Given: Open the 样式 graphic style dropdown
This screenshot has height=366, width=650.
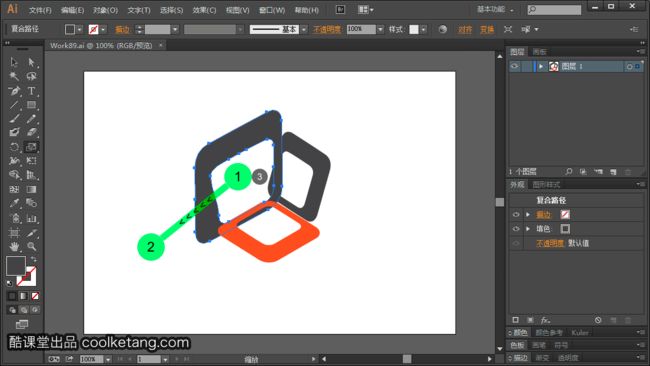Looking at the screenshot, I should pyautogui.click(x=423, y=29).
